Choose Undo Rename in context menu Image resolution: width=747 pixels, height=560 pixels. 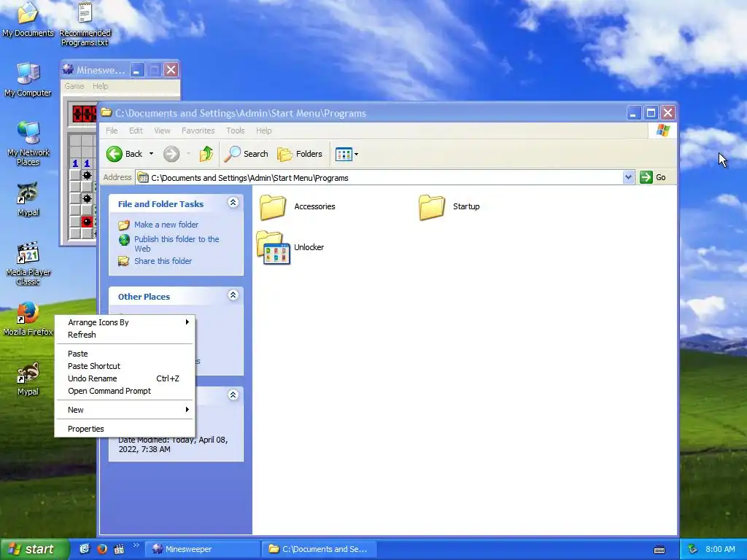click(x=125, y=378)
